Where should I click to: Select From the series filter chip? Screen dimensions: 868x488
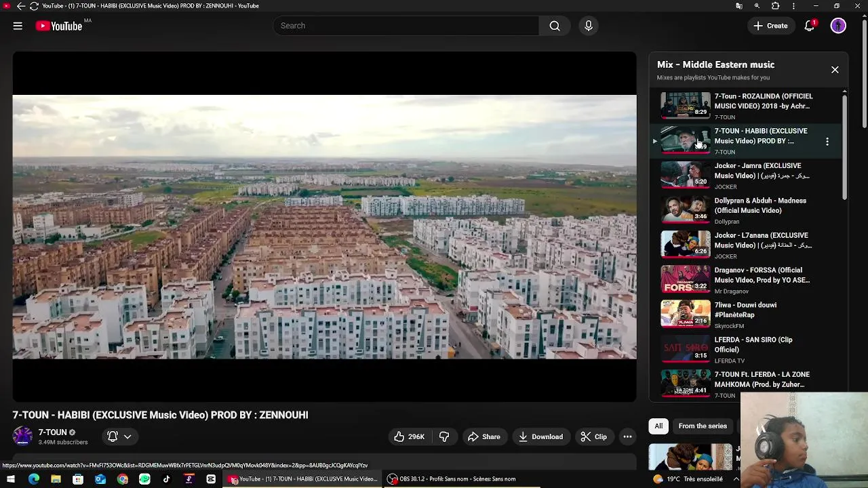[703, 426]
